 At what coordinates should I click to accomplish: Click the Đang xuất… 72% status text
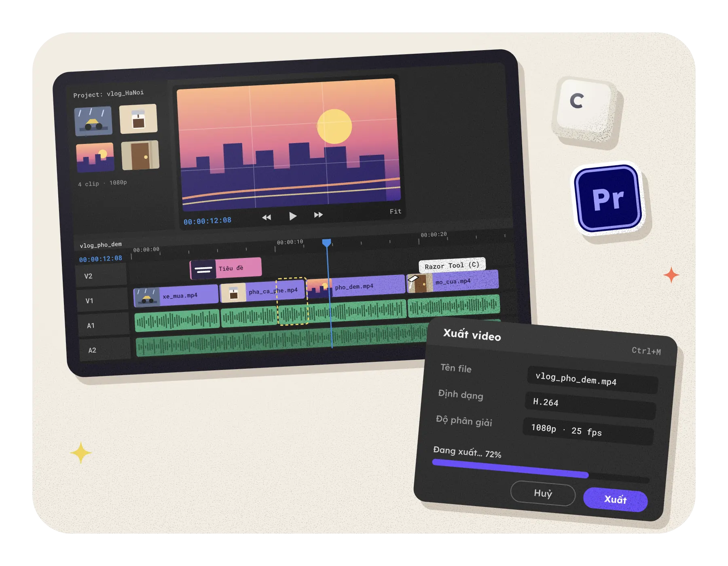pos(467,452)
